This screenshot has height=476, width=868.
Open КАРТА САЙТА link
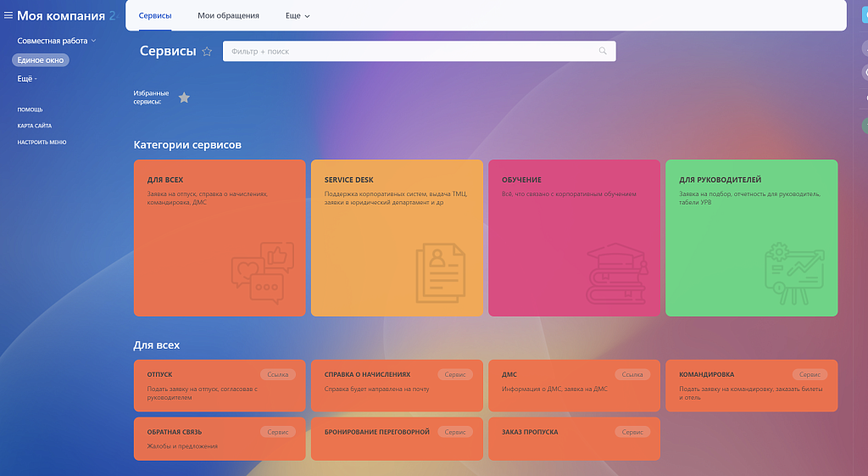coord(34,126)
